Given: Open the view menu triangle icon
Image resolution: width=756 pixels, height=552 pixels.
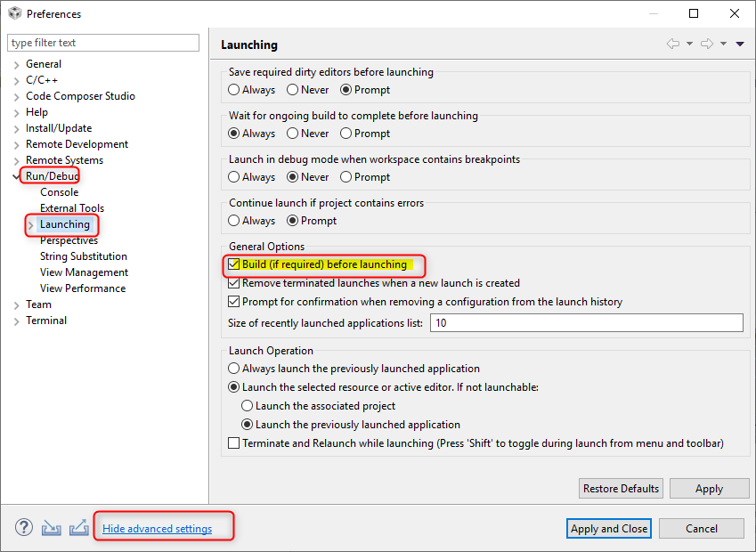Looking at the screenshot, I should (740, 45).
